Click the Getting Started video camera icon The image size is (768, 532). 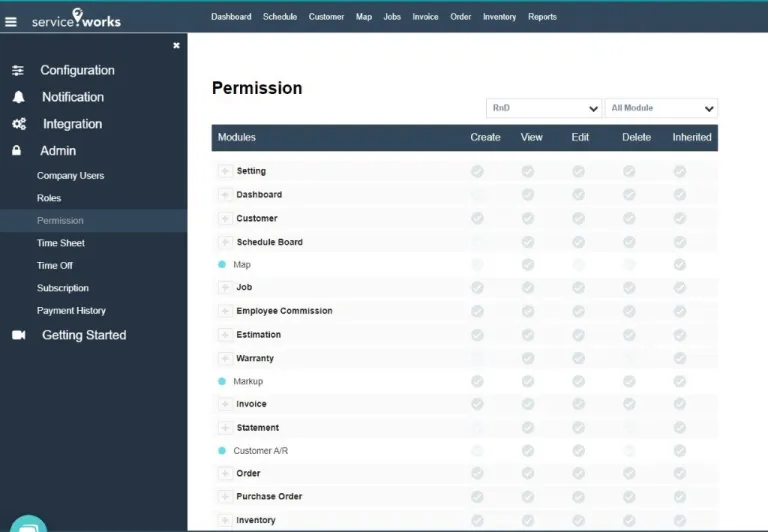pos(18,336)
